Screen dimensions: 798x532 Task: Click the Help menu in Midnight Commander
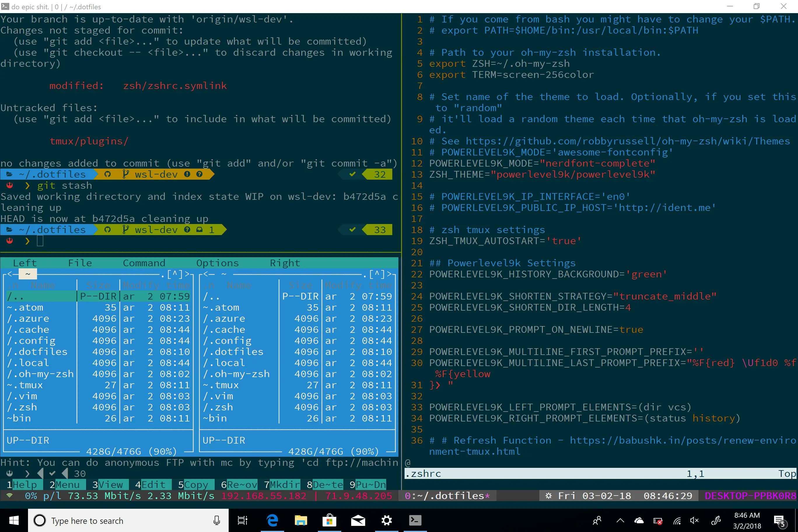(24, 484)
